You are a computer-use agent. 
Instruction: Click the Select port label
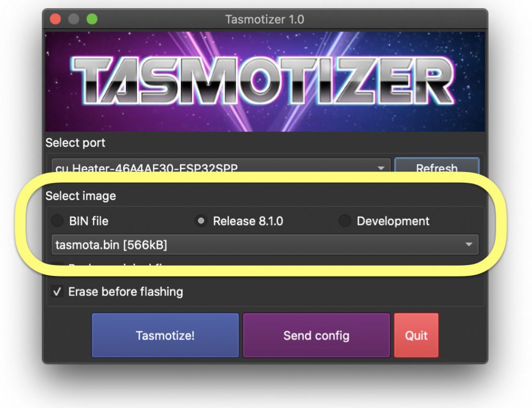coord(75,142)
